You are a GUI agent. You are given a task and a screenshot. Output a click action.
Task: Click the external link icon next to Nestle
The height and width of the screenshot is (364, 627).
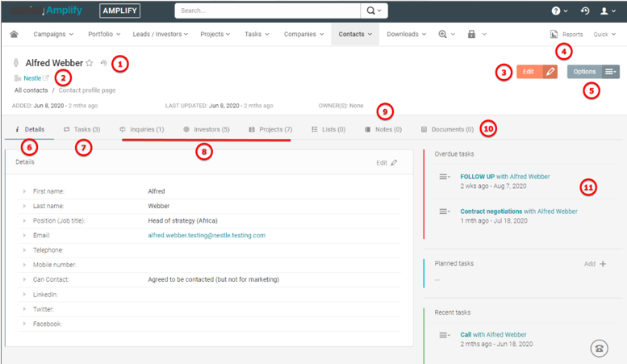pyautogui.click(x=45, y=78)
